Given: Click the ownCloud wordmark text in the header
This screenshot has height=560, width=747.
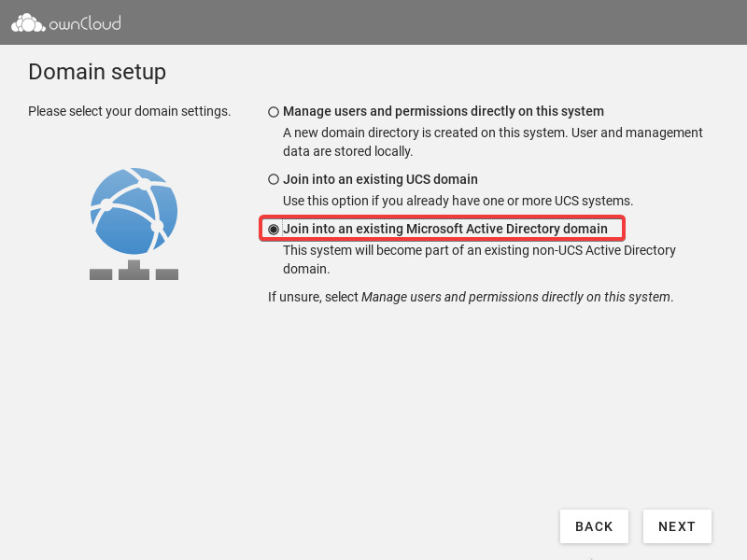Looking at the screenshot, I should [x=86, y=23].
